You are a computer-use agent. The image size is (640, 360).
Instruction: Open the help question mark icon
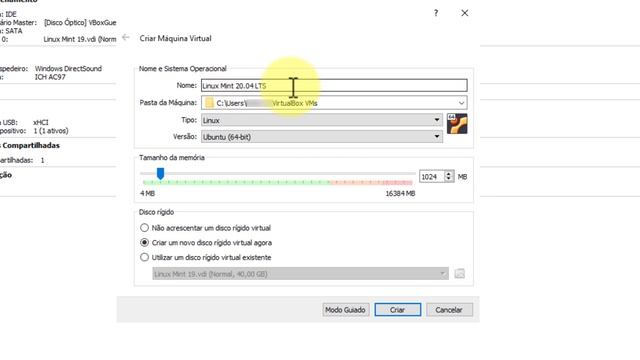click(x=436, y=13)
